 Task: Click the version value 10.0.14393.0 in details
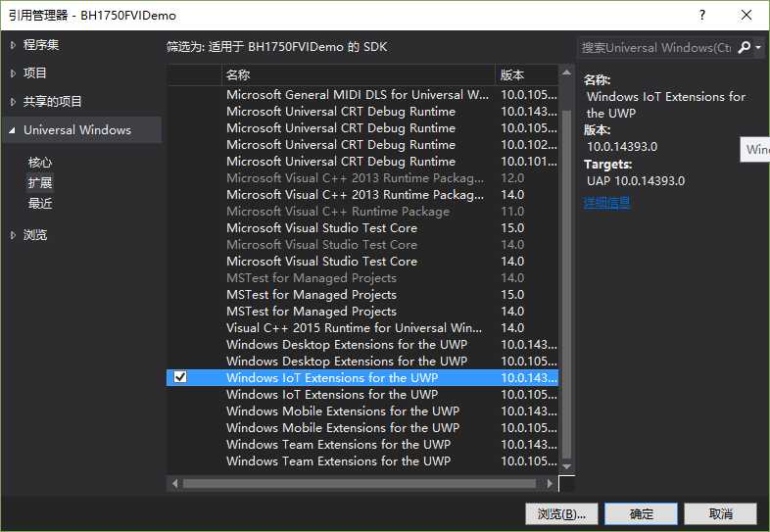coord(622,147)
